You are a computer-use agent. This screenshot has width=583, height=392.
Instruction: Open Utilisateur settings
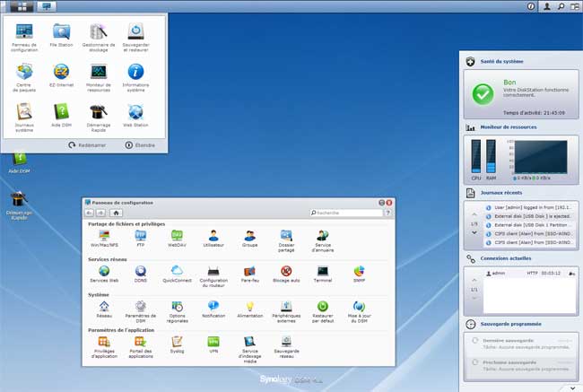pos(213,239)
